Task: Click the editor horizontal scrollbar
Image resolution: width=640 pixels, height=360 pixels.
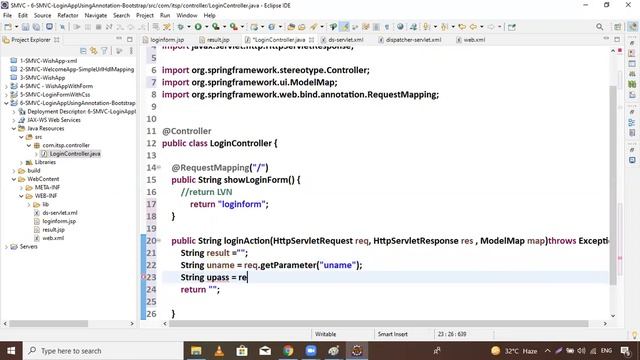Action: [x=378, y=324]
